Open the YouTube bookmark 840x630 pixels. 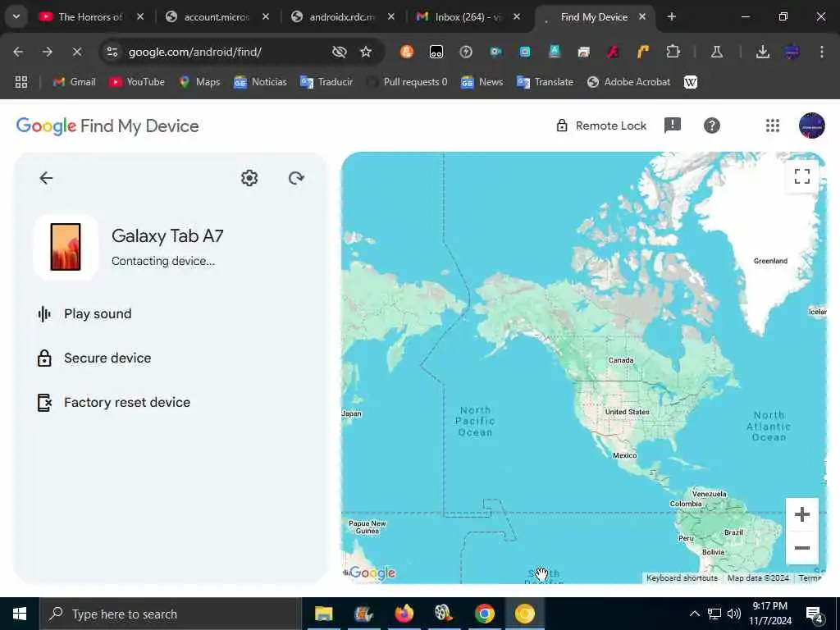coord(137,82)
